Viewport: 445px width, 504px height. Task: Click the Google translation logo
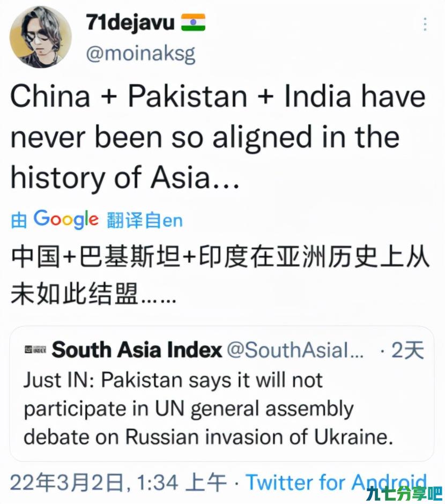(x=66, y=219)
